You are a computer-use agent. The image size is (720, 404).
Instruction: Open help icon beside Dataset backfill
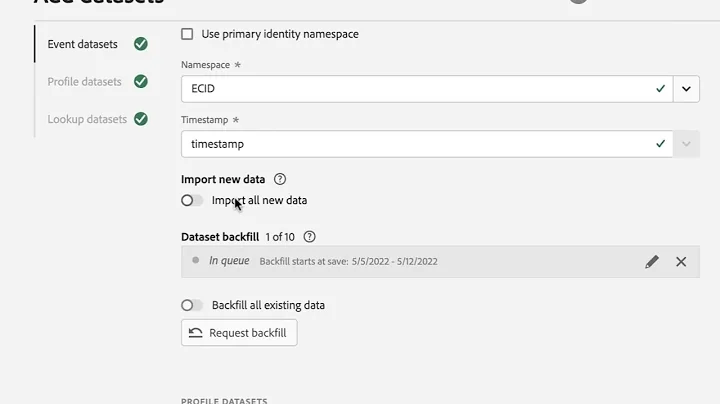click(x=310, y=237)
